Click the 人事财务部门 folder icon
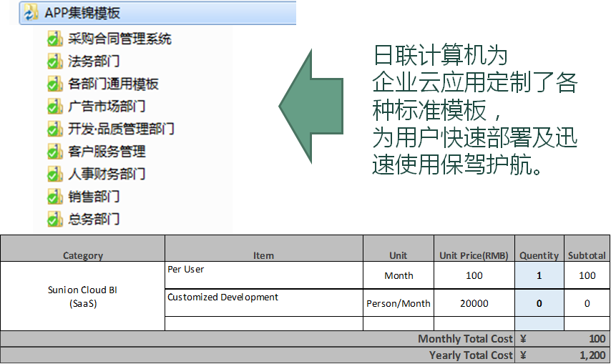611x364 pixels. click(x=55, y=174)
